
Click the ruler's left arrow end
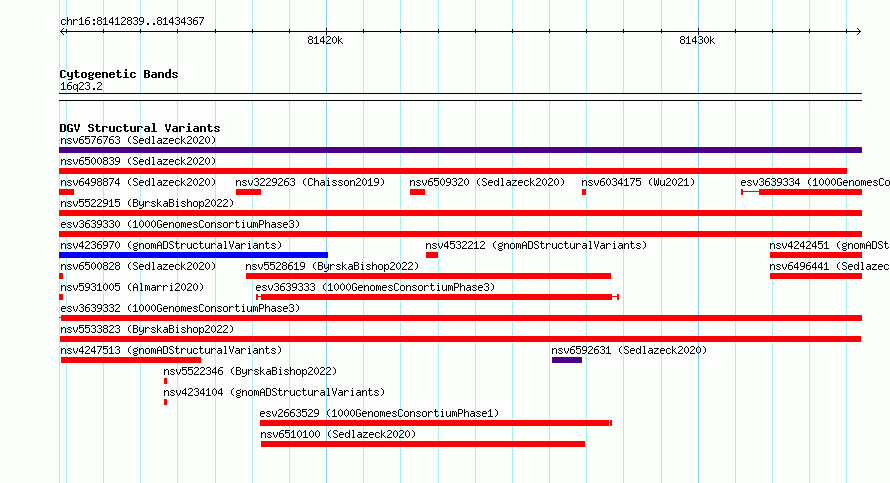pos(63,32)
